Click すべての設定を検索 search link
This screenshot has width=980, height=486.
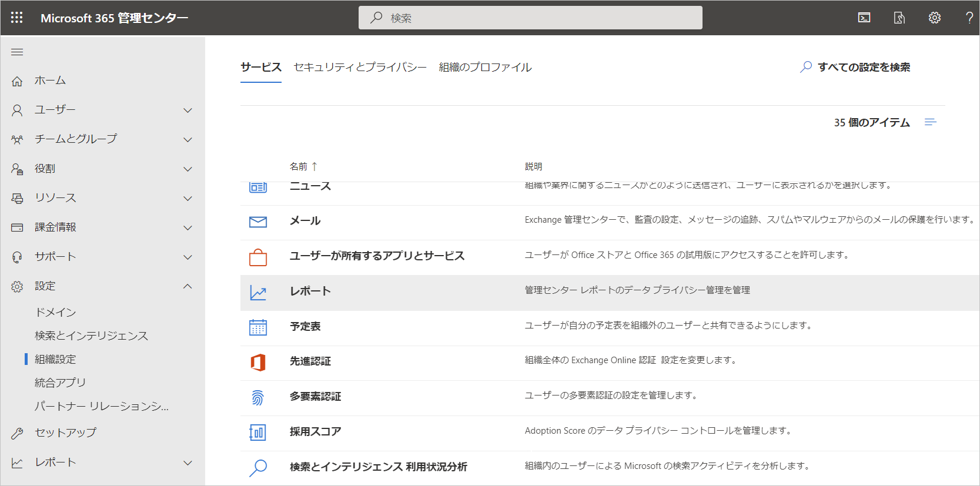coord(855,67)
